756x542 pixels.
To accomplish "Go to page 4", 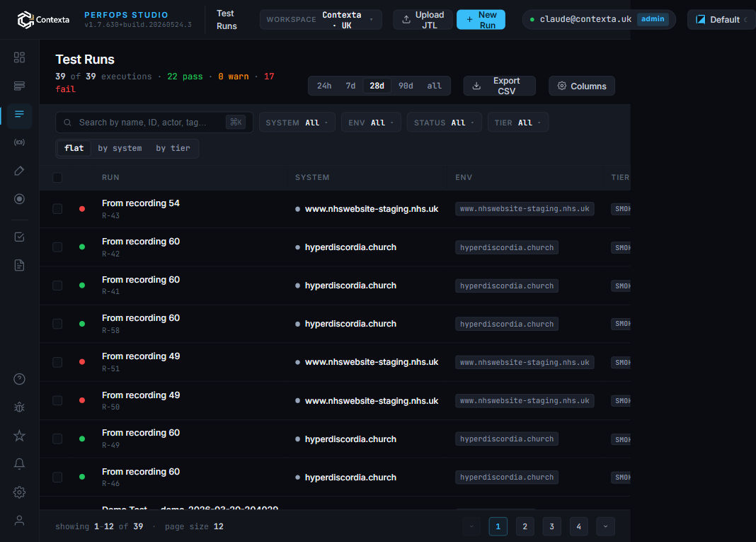I will [578, 526].
